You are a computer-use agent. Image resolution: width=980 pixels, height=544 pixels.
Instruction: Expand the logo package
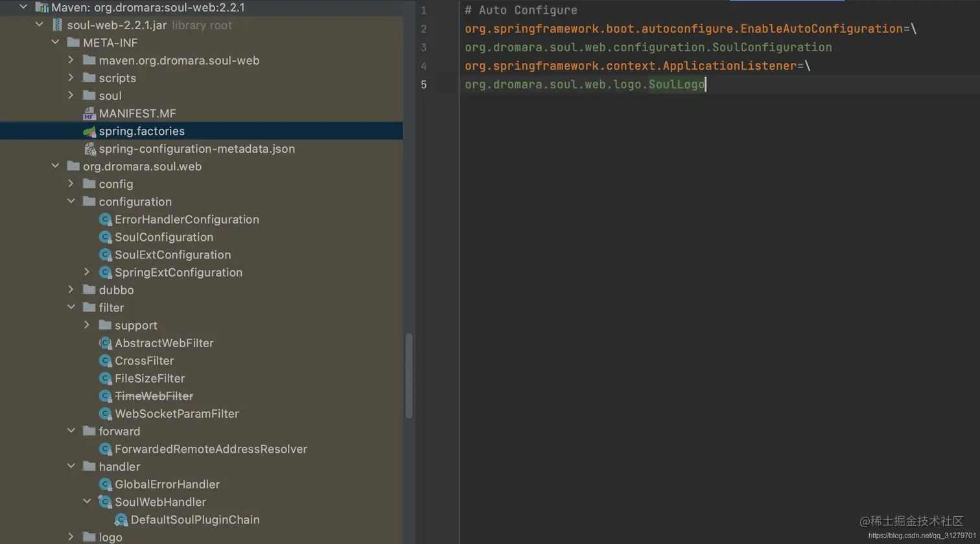[71, 537]
